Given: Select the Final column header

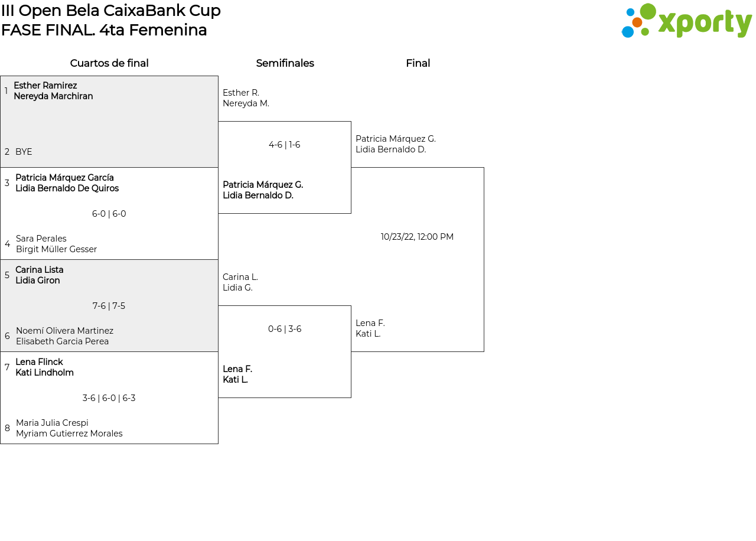Looking at the screenshot, I should pos(418,63).
